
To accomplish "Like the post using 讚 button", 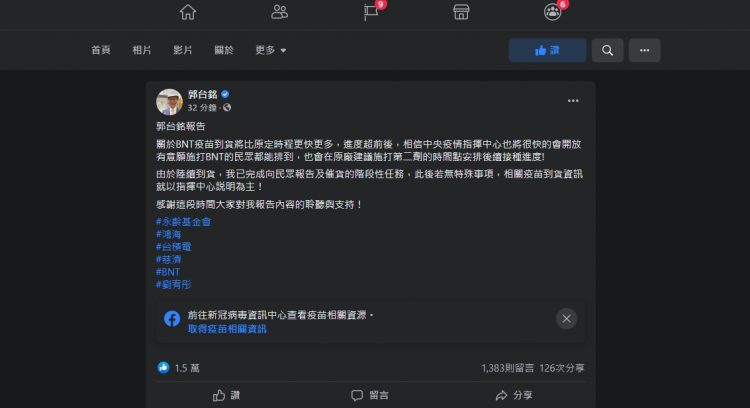I will tap(226, 395).
